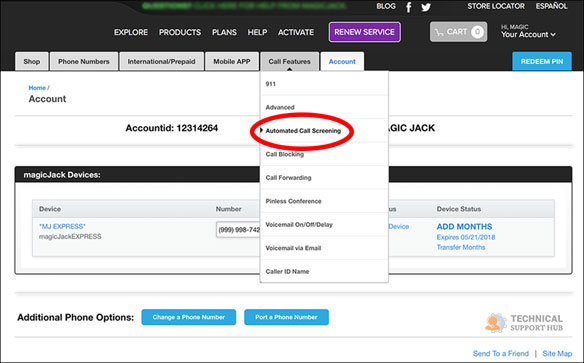The height and width of the screenshot is (363, 584).
Task: Open the Twitter icon link
Action: [x=426, y=7]
